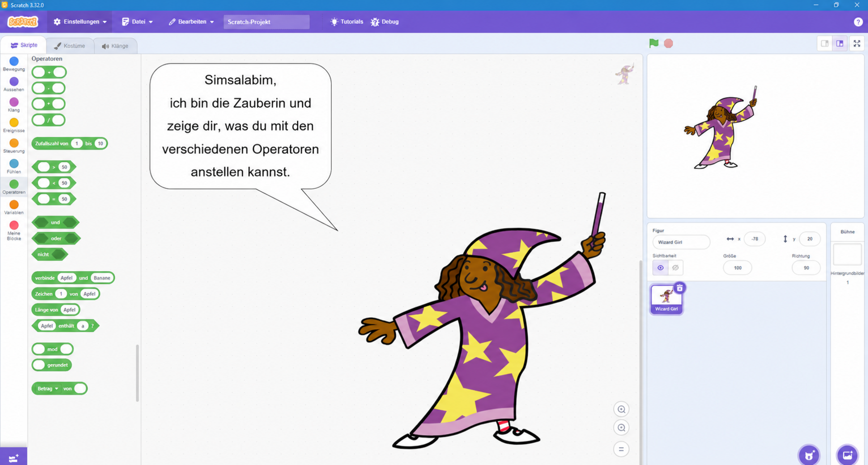Click the less-than 50 comparison block
The image size is (868, 465).
(54, 183)
